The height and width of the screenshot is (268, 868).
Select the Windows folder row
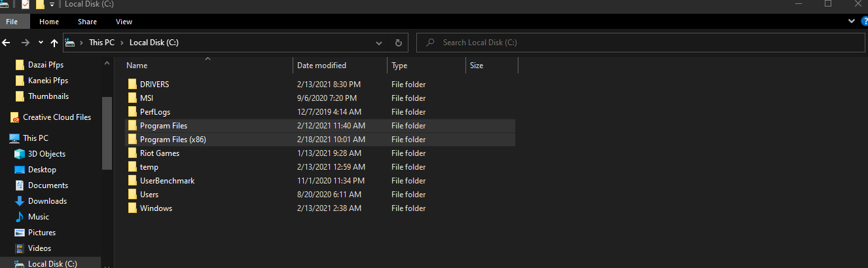[156, 208]
